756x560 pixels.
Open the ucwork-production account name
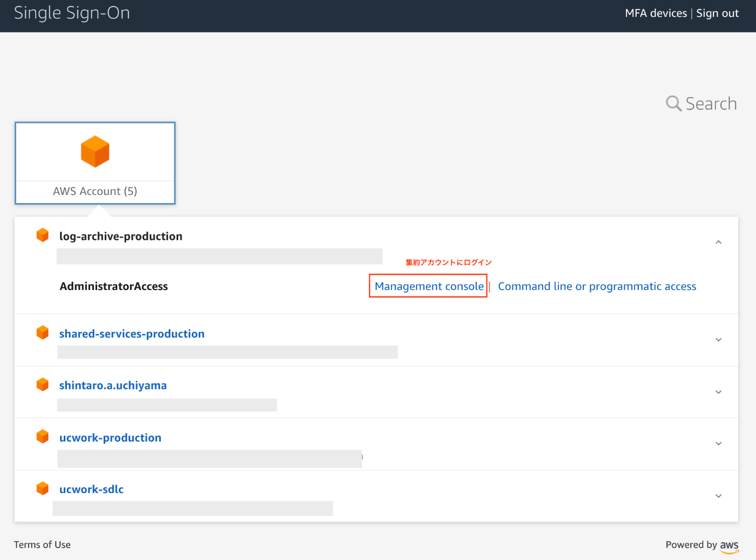pyautogui.click(x=110, y=437)
